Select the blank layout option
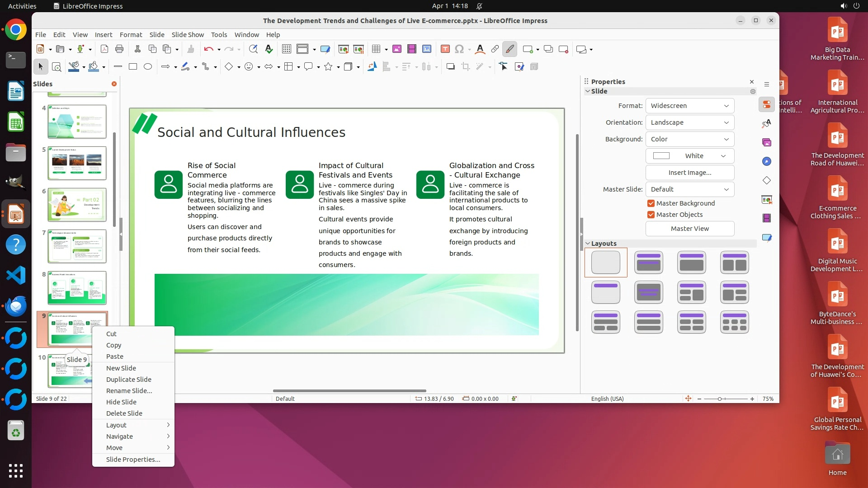868x488 pixels. pyautogui.click(x=605, y=263)
